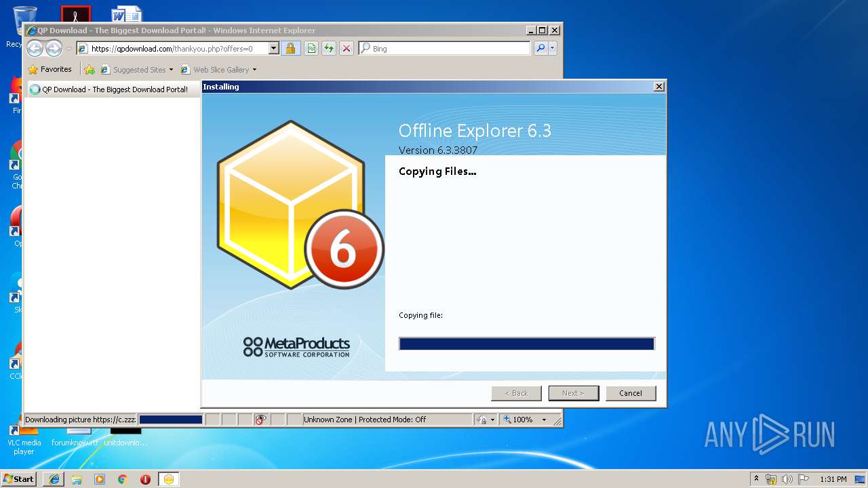Open Windows Explorer from taskbar
The height and width of the screenshot is (488, 868).
pos(77,479)
